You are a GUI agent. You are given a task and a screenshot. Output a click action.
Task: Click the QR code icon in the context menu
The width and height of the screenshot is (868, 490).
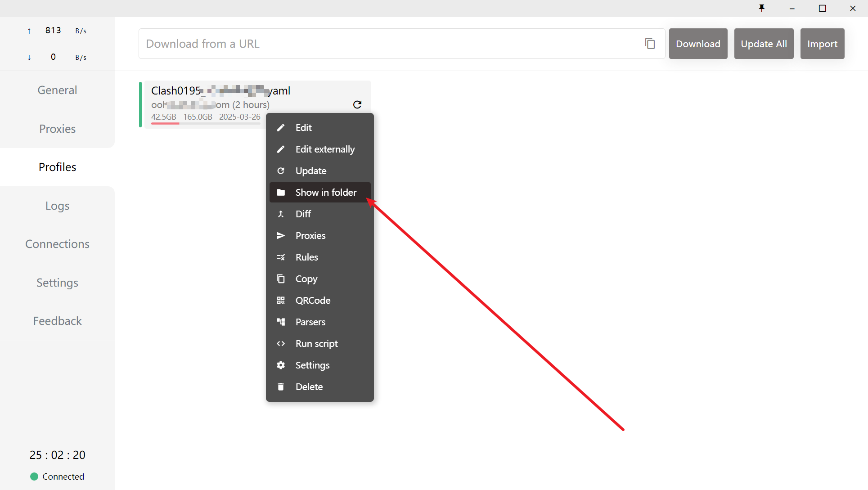[281, 300]
